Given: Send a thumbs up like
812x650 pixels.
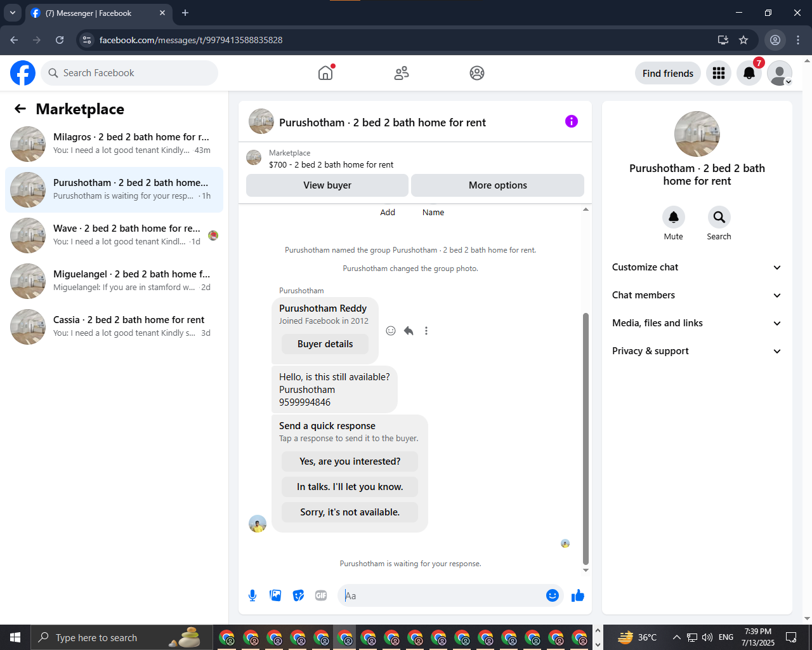Looking at the screenshot, I should pos(578,595).
